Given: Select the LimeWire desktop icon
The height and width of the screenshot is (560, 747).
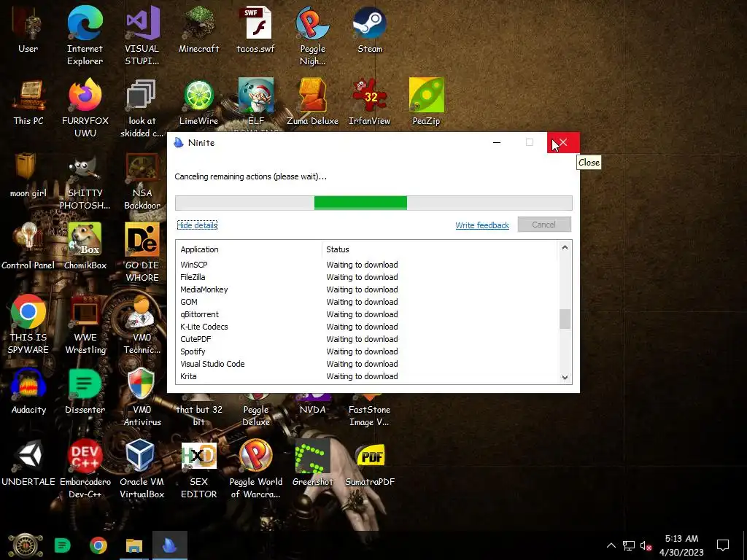Looking at the screenshot, I should click(x=198, y=102).
